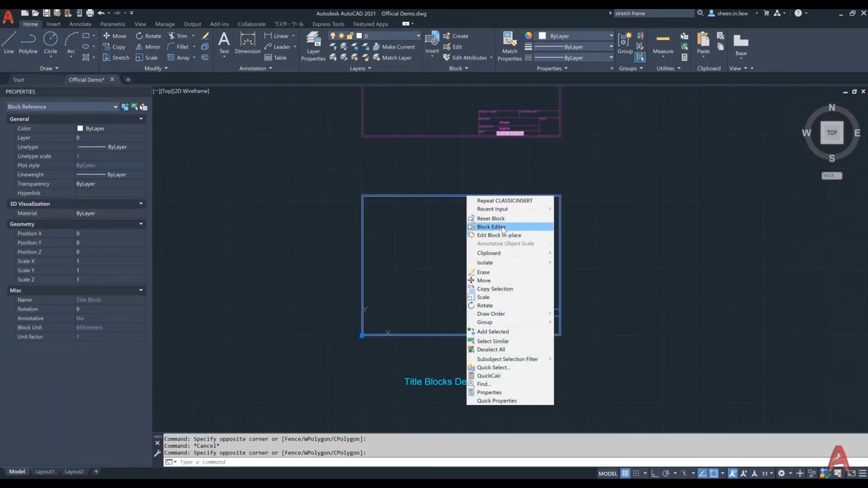Expand the Draw panel flyout

(49, 68)
